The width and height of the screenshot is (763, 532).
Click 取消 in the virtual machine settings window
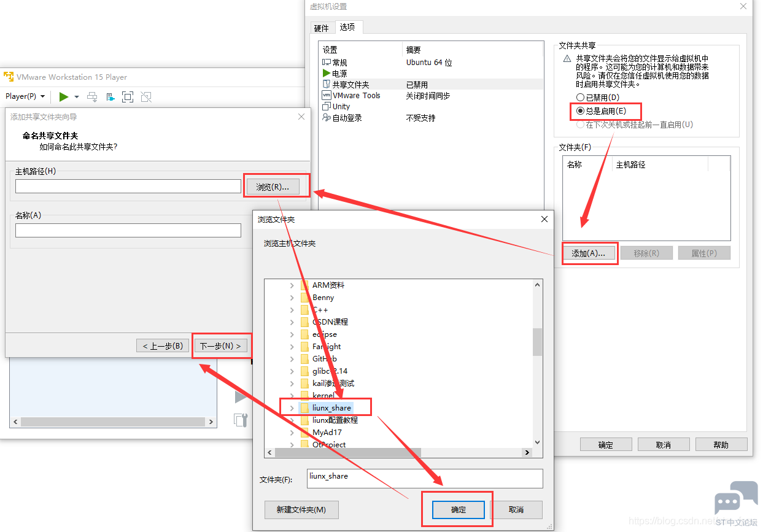(664, 445)
